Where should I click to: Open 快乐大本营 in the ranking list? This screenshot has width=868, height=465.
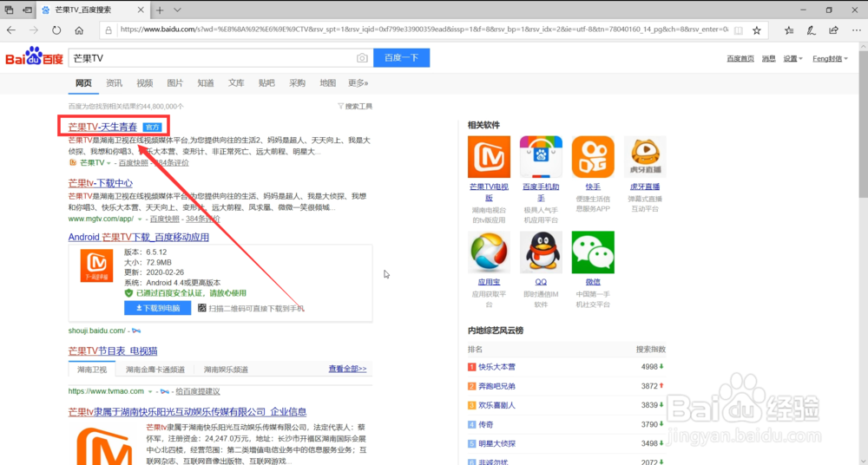[496, 367]
